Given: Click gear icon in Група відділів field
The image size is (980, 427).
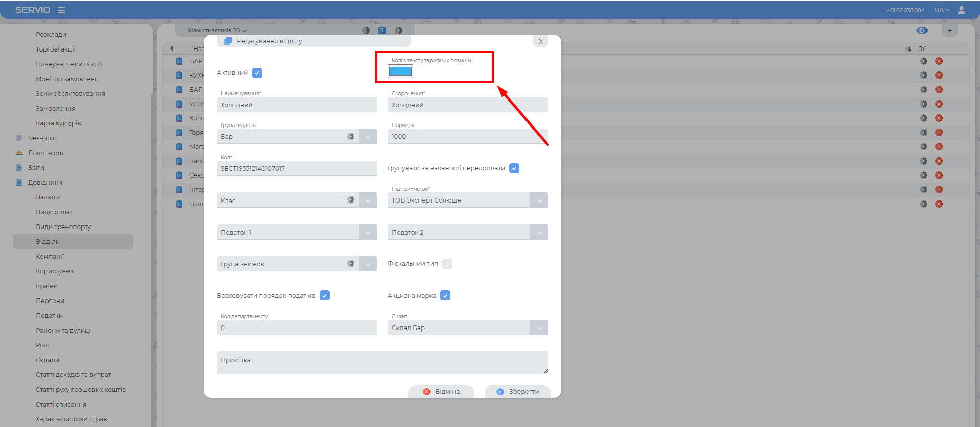Looking at the screenshot, I should pos(350,137).
